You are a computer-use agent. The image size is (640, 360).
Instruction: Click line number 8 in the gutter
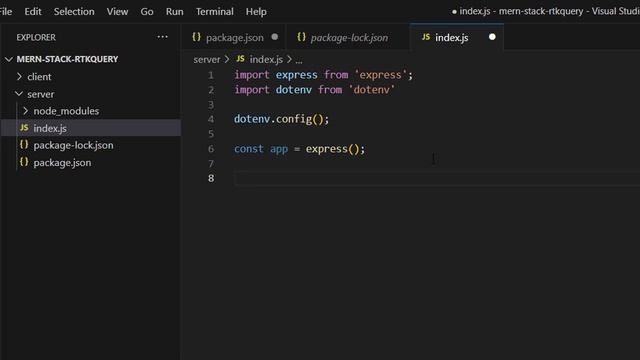(x=211, y=178)
